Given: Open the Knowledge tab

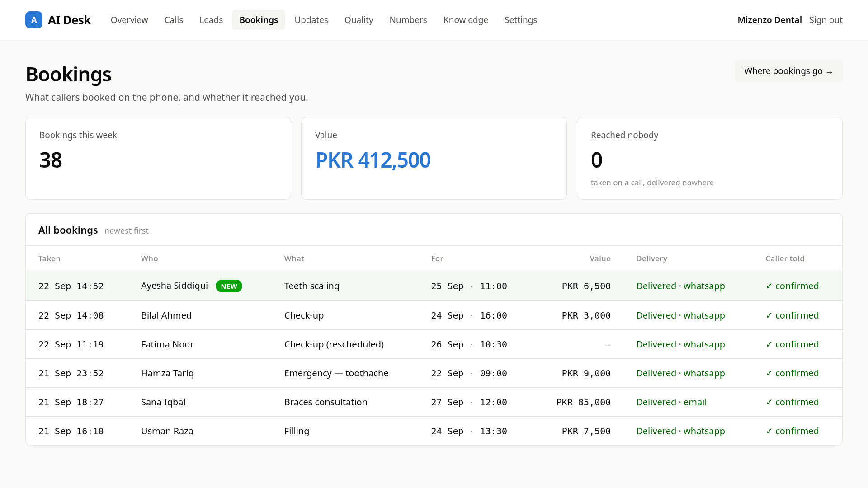Looking at the screenshot, I should 466,20.
